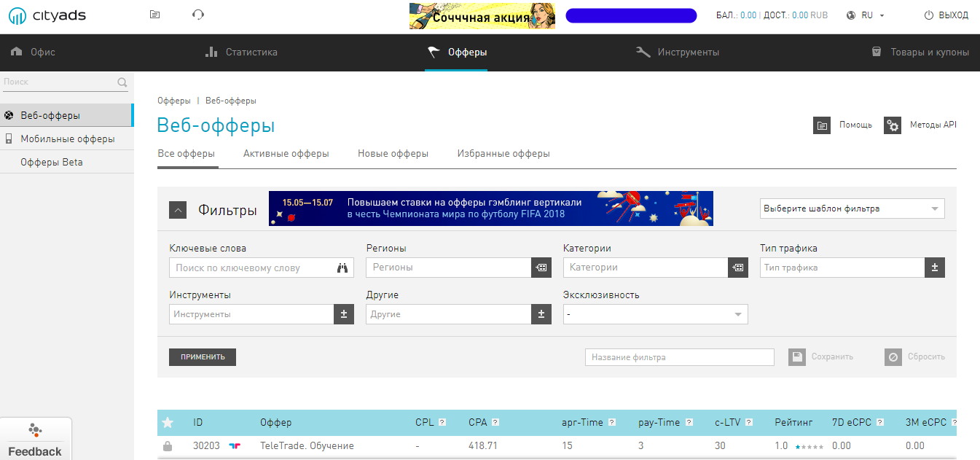Click the power icon next to ВЫХОД
Image resolution: width=980 pixels, height=460 pixels.
click(x=928, y=15)
